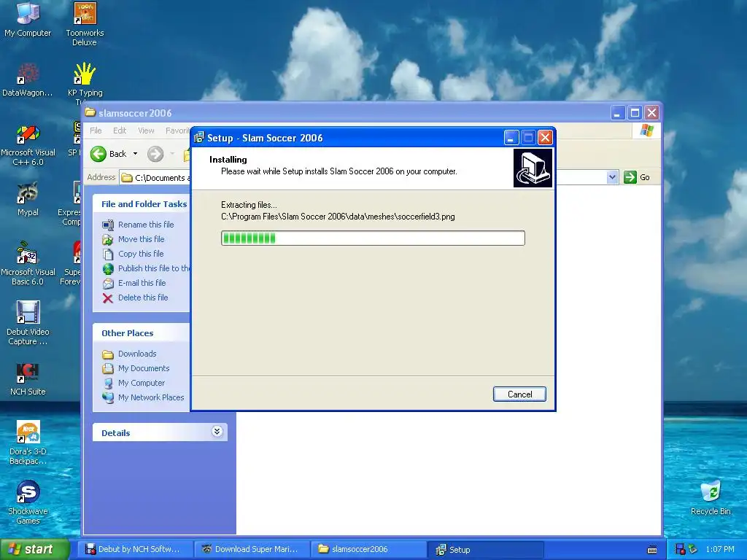This screenshot has width=747, height=560.
Task: Click Move this file link
Action: (141, 239)
